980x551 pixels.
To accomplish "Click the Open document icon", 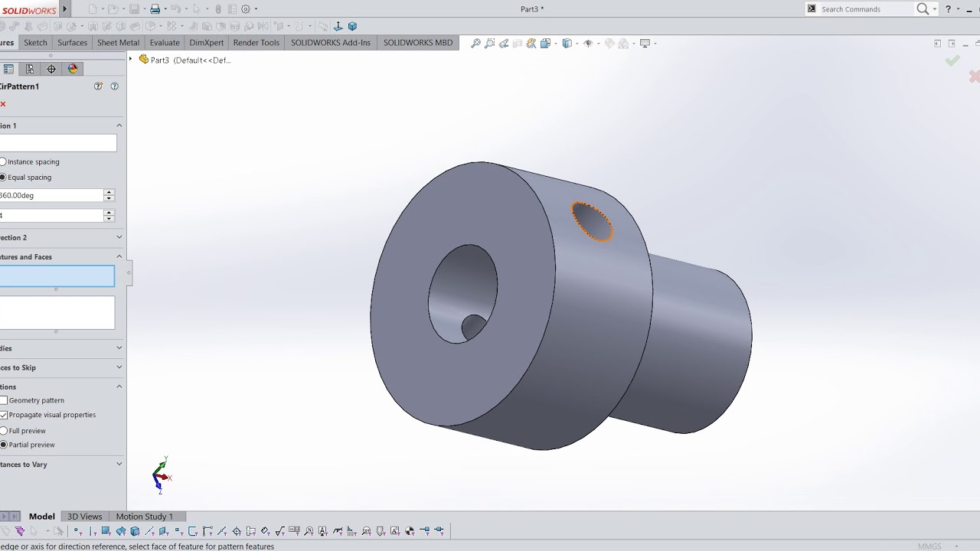I will tap(113, 9).
